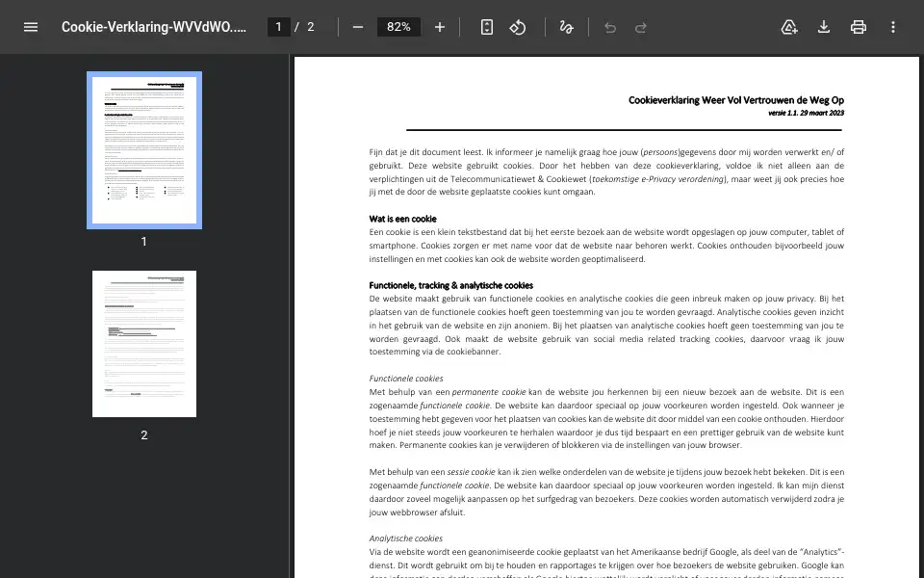924x578 pixels.
Task: Download the PDF file
Action: [x=824, y=27]
